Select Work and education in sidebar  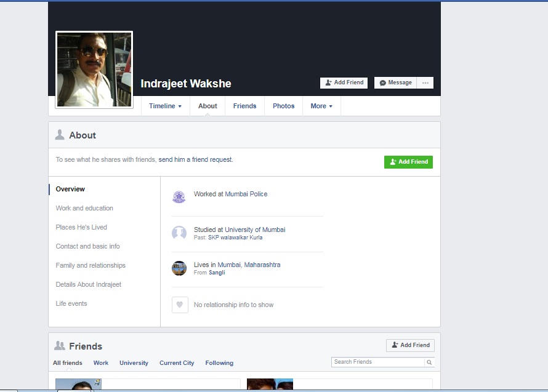pyautogui.click(x=84, y=208)
